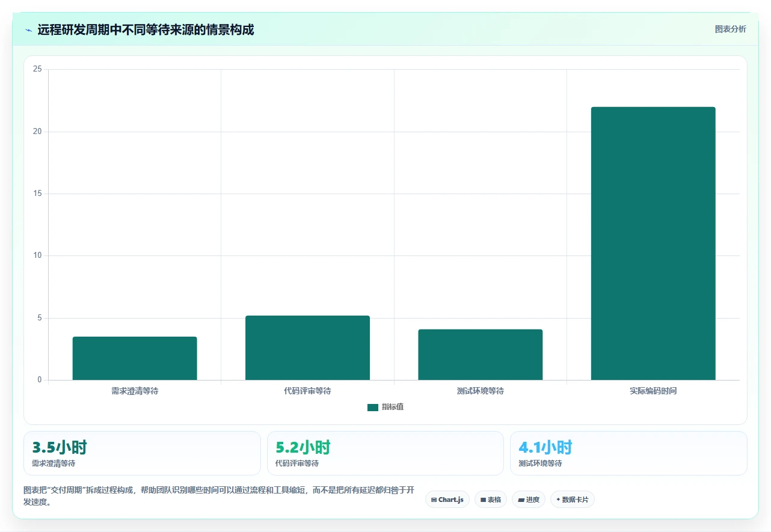Click the 实际编码时间 bar in chart
771x532 pixels.
(653, 243)
